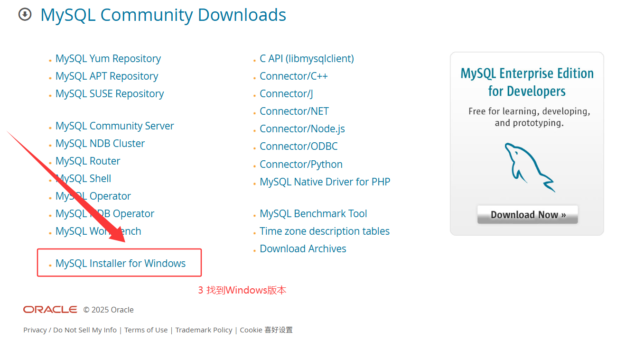
Task: Open the Connector/Node.js download page
Action: click(302, 129)
